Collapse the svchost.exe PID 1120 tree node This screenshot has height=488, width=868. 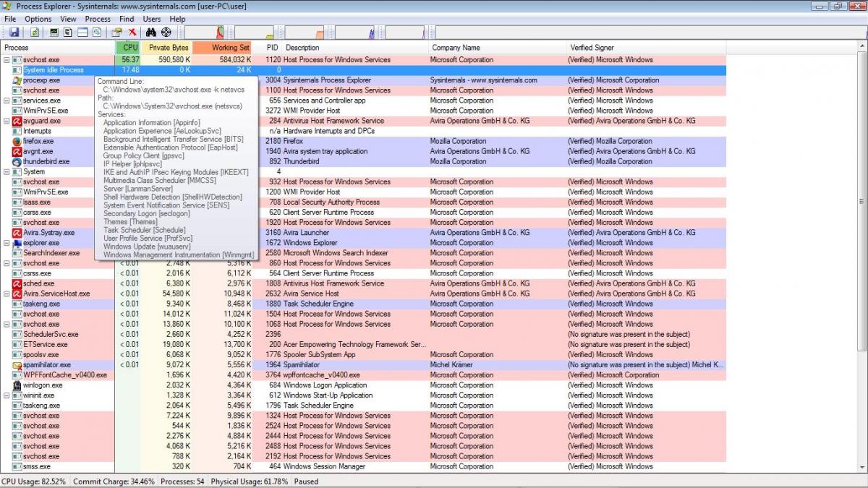[x=7, y=60]
